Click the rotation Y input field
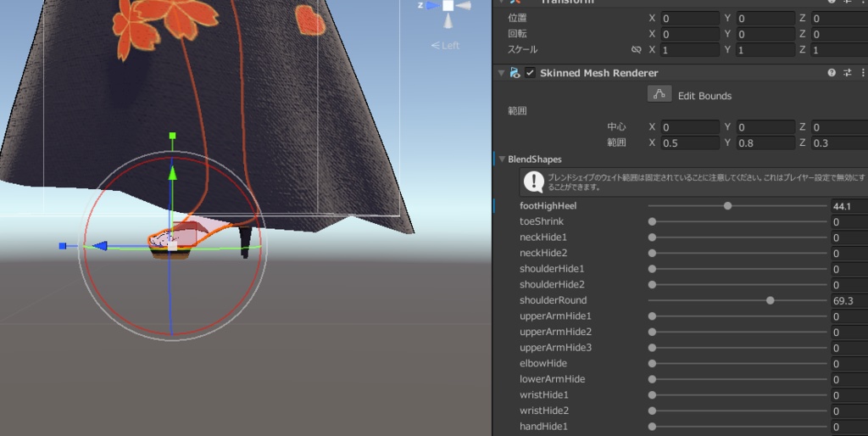Image resolution: width=868 pixels, height=436 pixels. click(x=765, y=34)
